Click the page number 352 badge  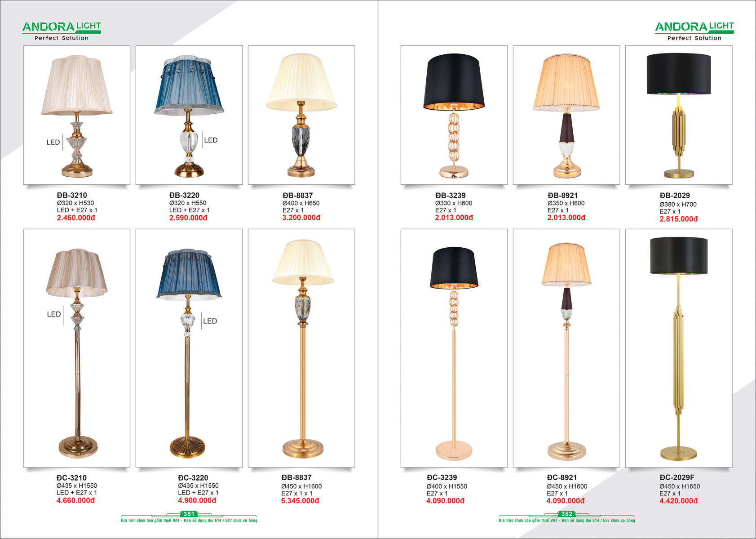click(567, 514)
